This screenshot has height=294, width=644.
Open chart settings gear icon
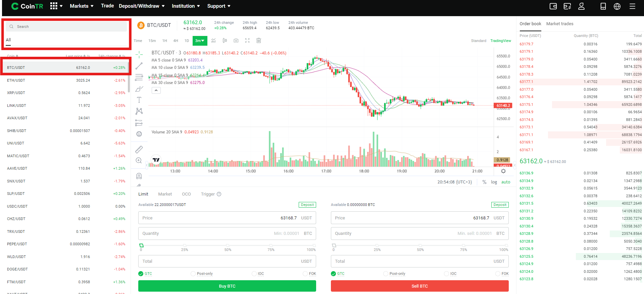pyautogui.click(x=503, y=171)
